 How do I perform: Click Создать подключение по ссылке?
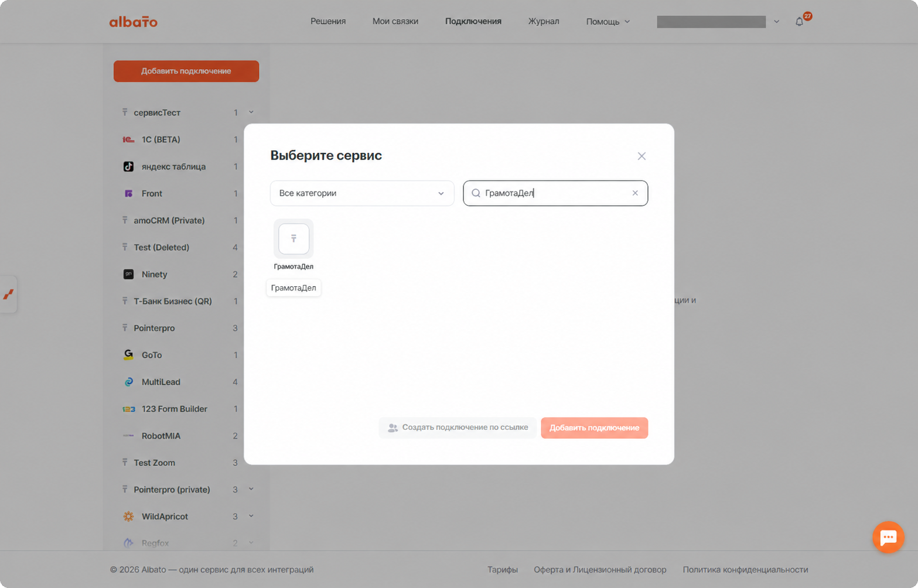pyautogui.click(x=458, y=428)
